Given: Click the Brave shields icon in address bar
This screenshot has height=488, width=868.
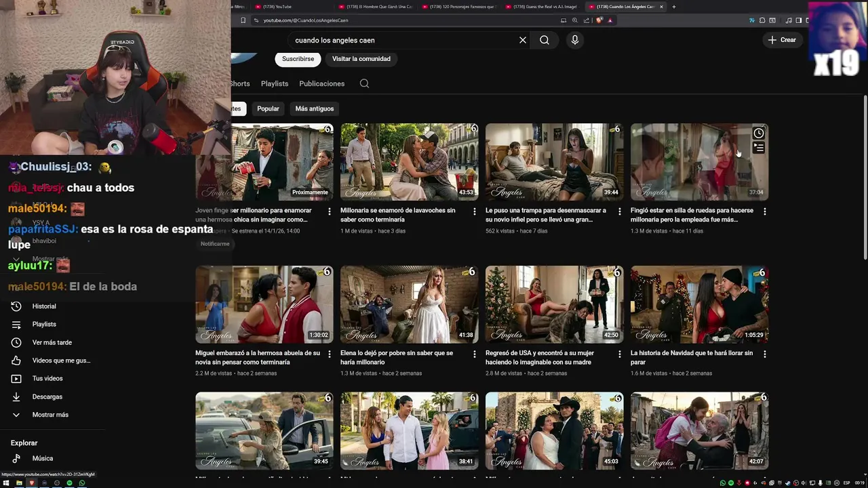Looking at the screenshot, I should (599, 20).
